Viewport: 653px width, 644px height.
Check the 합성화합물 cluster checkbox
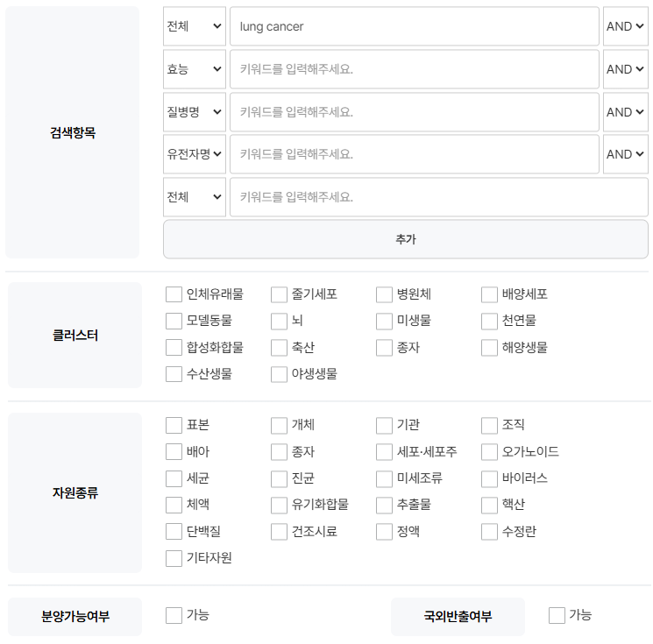(174, 348)
